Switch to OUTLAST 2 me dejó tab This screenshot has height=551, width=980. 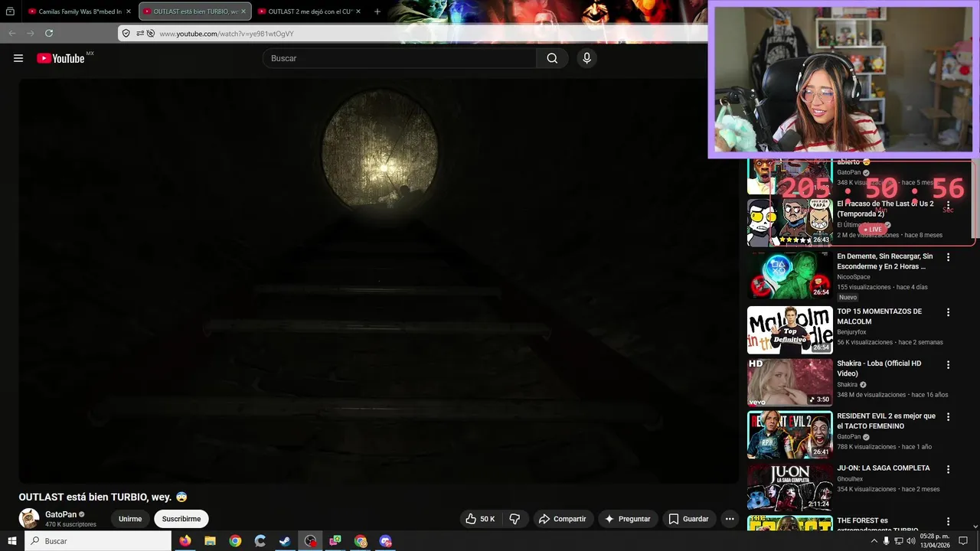pyautogui.click(x=309, y=11)
